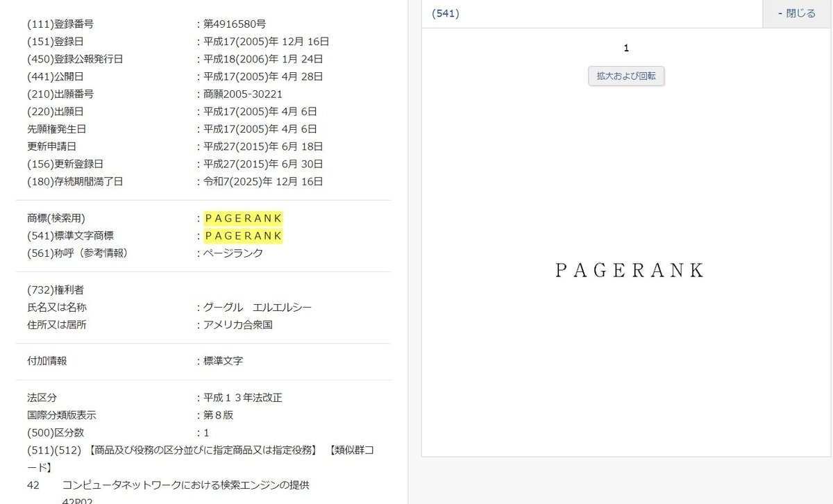
Task: Select the reading ページランク
Action: tap(233, 253)
